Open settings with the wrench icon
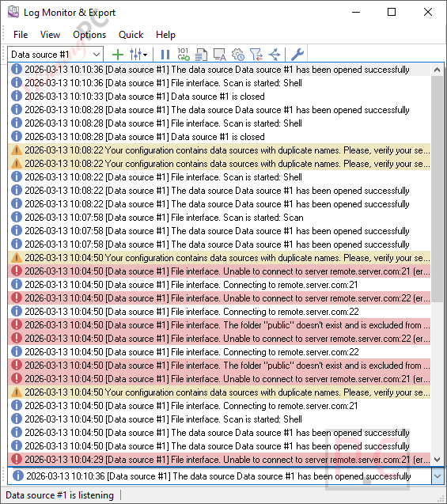 tap(297, 55)
